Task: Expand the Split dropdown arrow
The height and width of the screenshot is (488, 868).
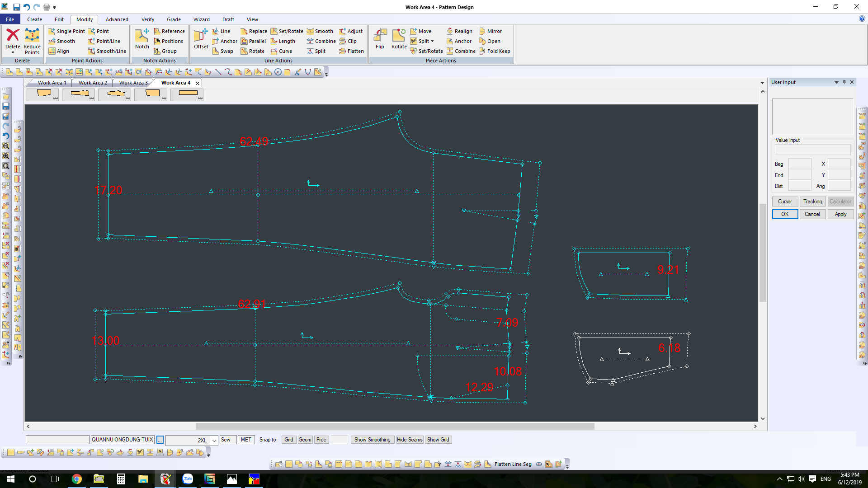Action: (433, 41)
